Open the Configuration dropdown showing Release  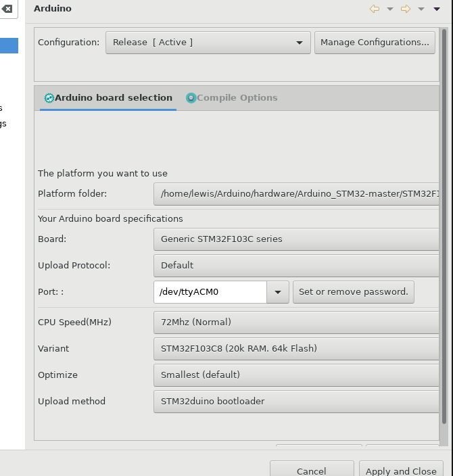click(x=208, y=43)
